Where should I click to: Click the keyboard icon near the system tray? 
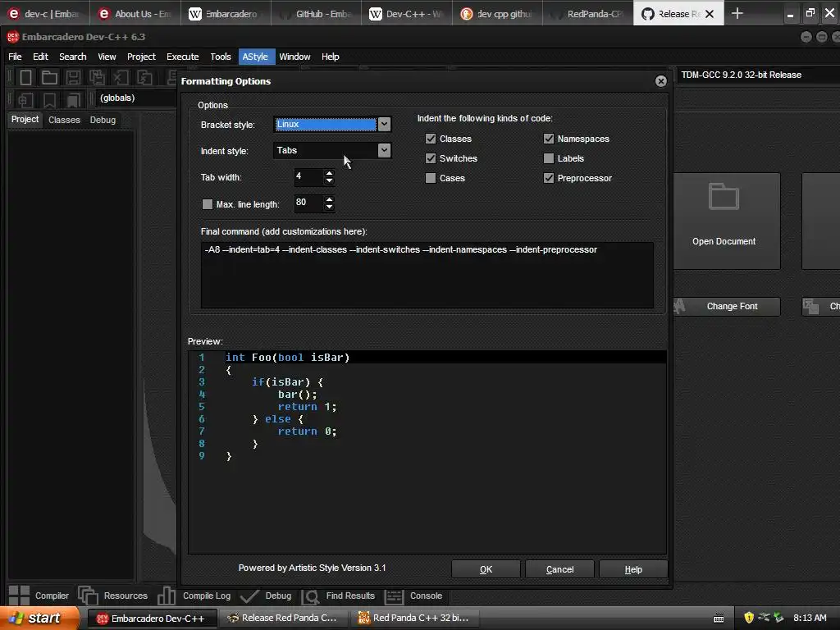point(719,619)
